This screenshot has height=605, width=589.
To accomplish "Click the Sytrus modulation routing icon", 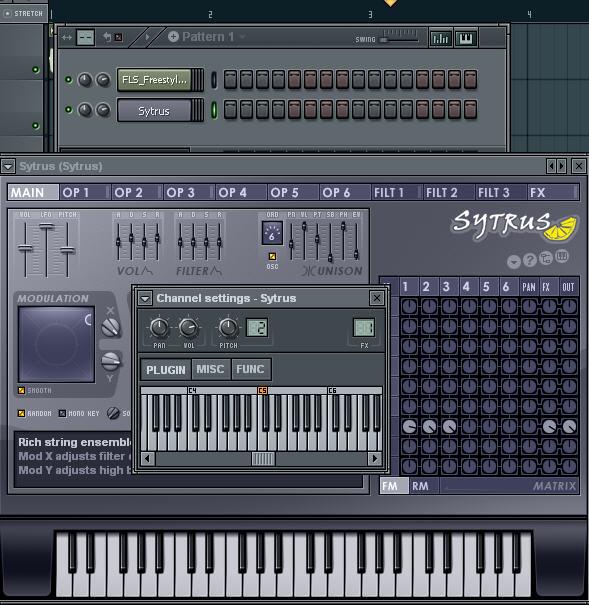I will (545, 259).
